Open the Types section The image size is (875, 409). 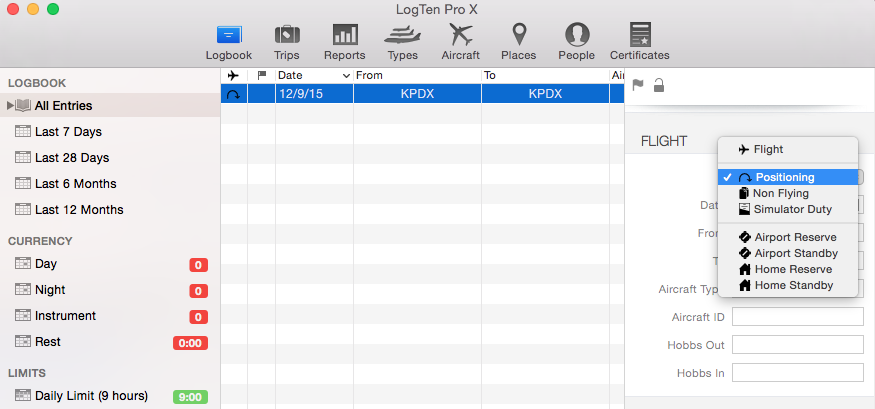coord(402,42)
